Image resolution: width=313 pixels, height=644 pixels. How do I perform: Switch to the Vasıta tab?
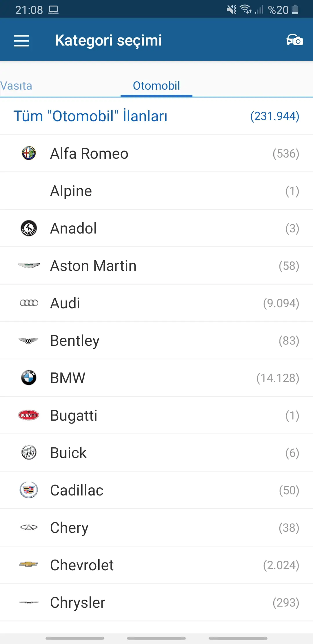[16, 86]
